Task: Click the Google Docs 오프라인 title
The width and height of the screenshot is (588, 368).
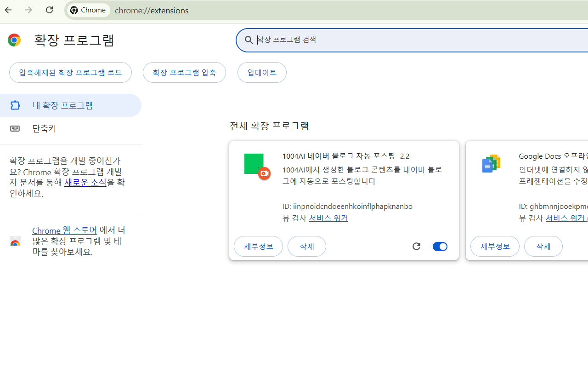Action: (x=553, y=156)
